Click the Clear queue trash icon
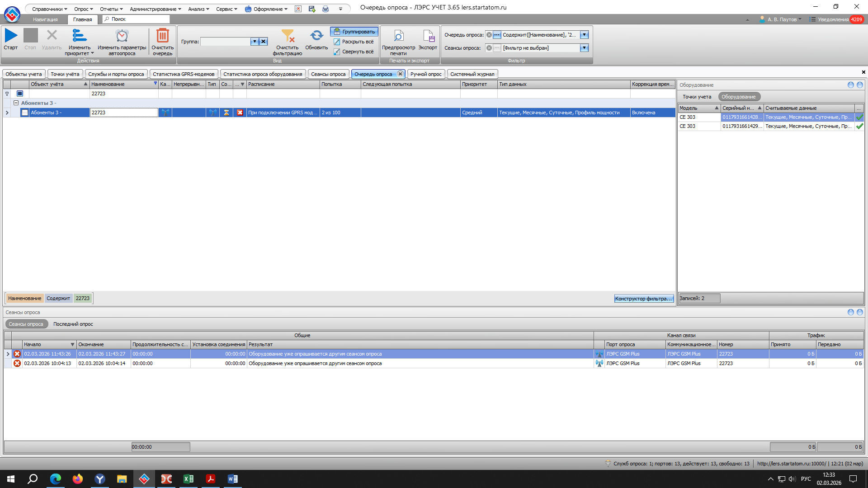Image resolution: width=868 pixels, height=488 pixels. [162, 36]
